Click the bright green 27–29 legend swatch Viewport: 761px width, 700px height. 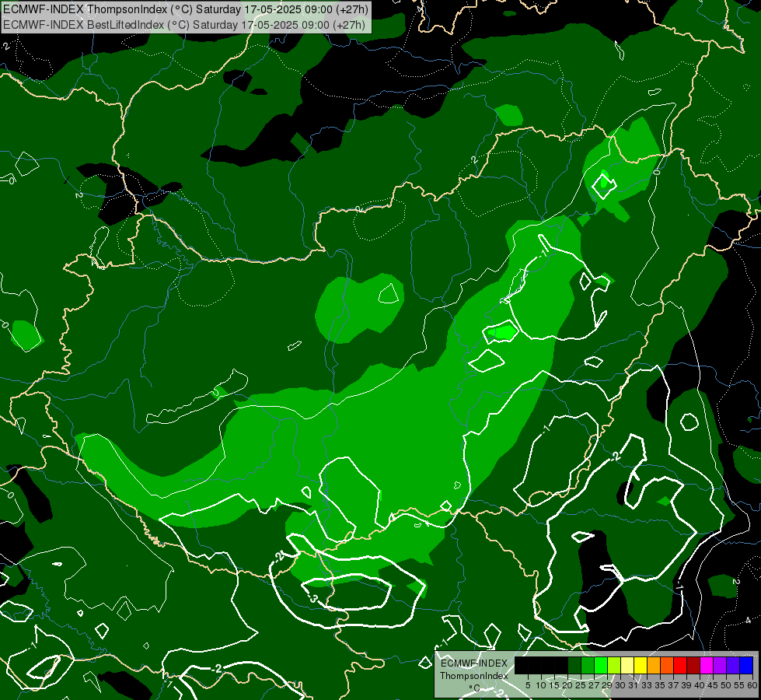point(601,665)
